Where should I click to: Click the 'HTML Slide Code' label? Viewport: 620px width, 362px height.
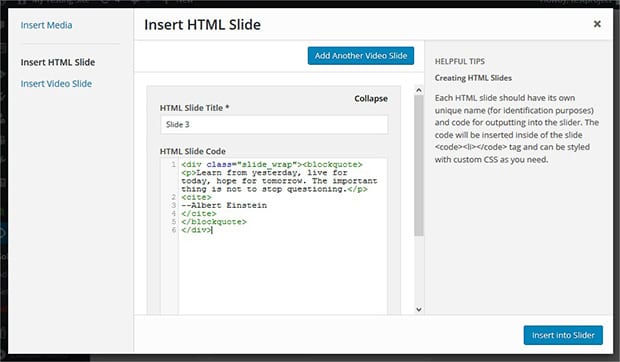[x=193, y=151]
